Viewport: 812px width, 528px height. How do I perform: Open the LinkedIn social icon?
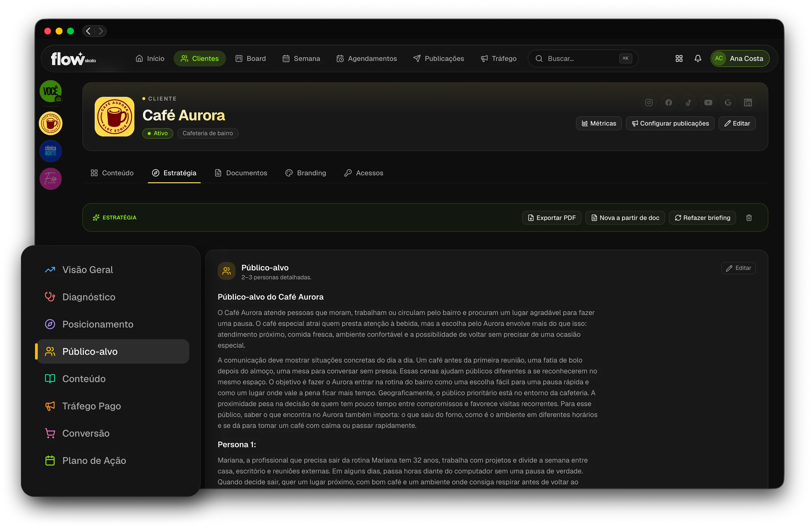(747, 103)
